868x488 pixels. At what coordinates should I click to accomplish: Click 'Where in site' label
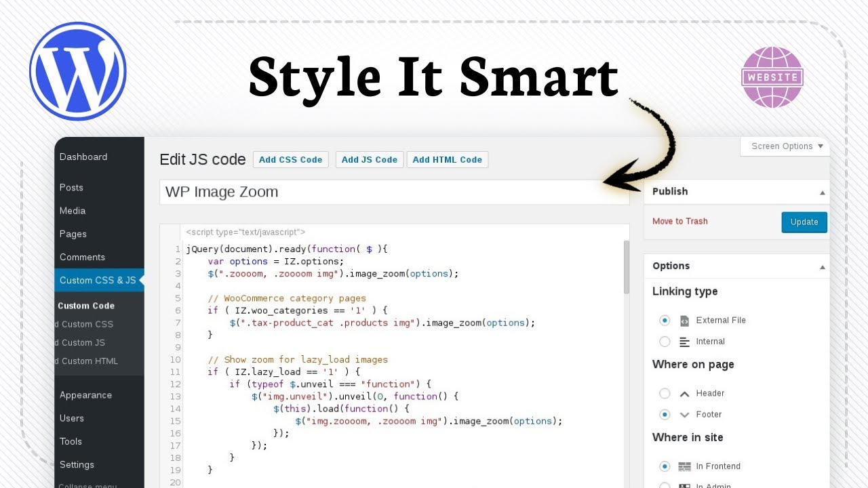[688, 438]
